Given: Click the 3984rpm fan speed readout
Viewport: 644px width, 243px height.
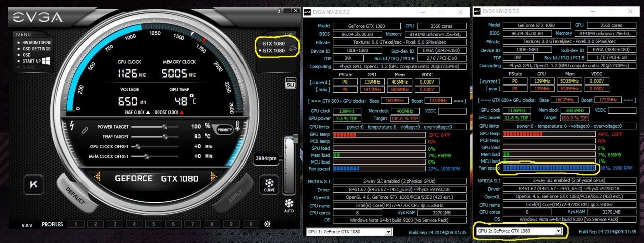Looking at the screenshot, I should coord(266,158).
